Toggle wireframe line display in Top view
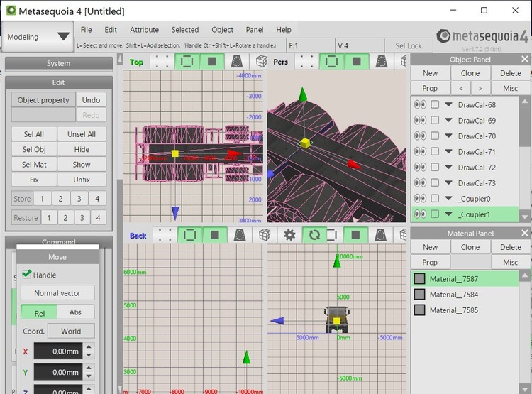Screen dimensions: 532x394 (x=187, y=62)
